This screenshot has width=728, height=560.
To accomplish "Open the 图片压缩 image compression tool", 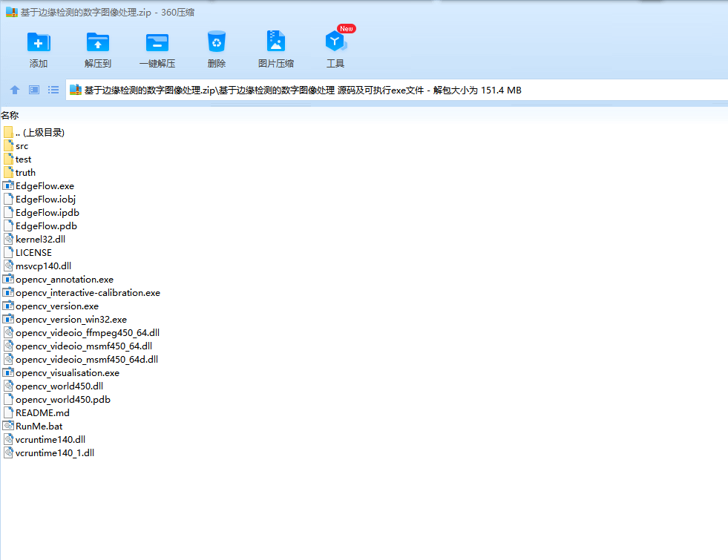I will 276,42.
